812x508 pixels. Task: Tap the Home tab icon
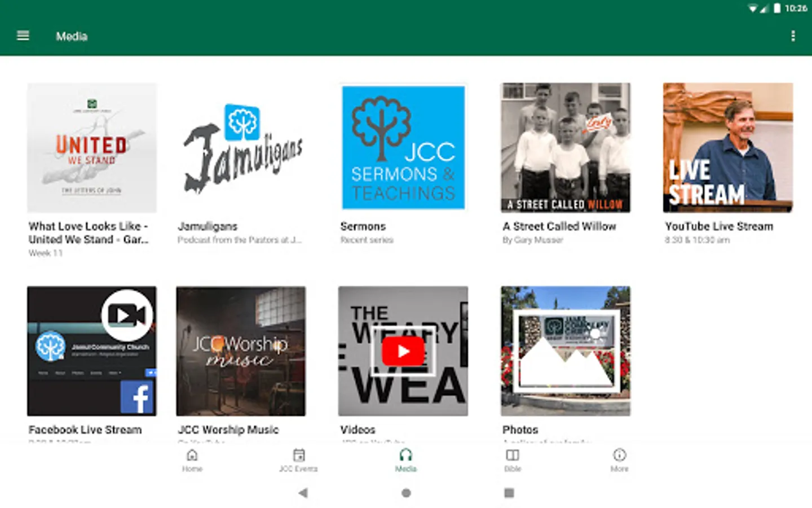[x=192, y=455]
